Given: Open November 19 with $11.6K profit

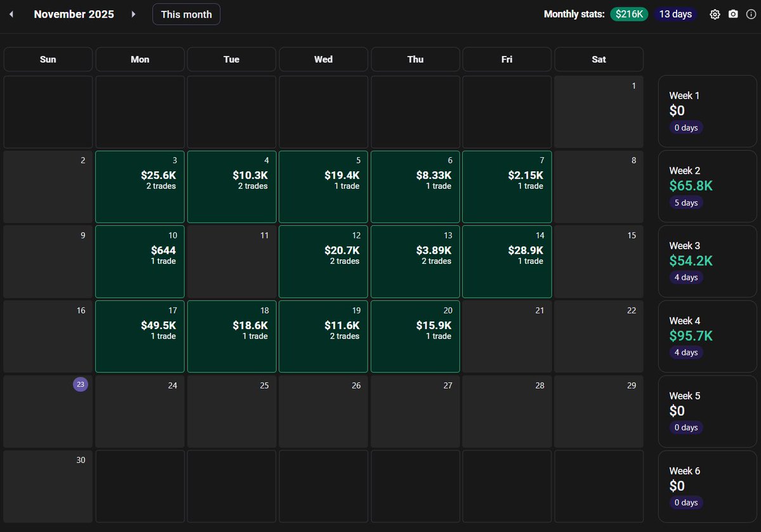Looking at the screenshot, I should pyautogui.click(x=323, y=336).
